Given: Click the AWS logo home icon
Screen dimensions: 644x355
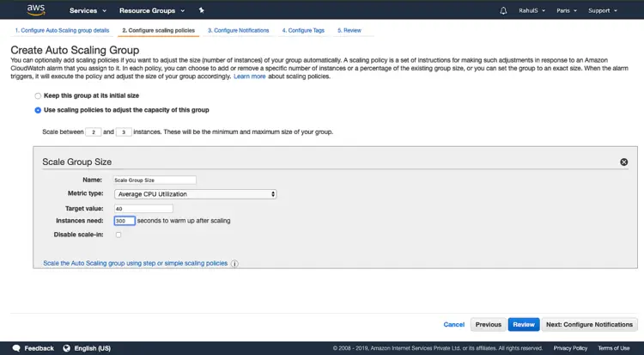Looking at the screenshot, I should (x=35, y=10).
